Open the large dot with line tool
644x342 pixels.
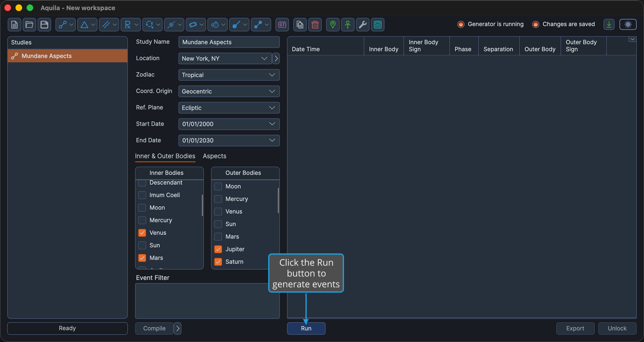point(239,25)
